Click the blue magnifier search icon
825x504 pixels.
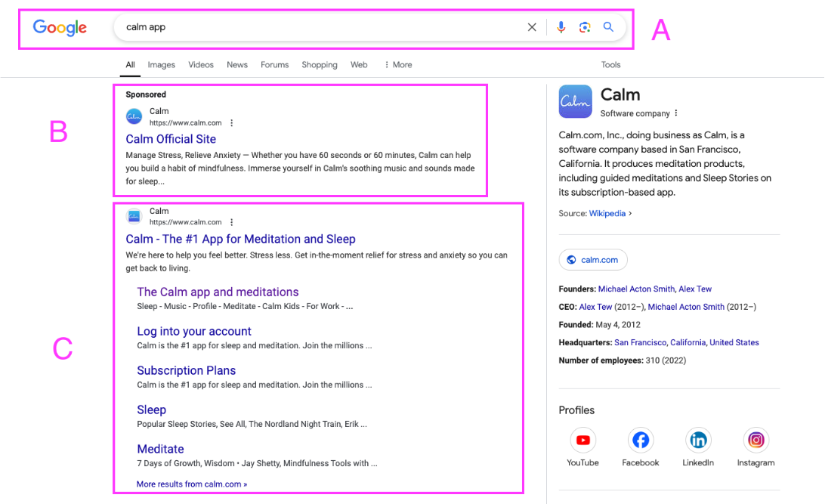pos(608,27)
